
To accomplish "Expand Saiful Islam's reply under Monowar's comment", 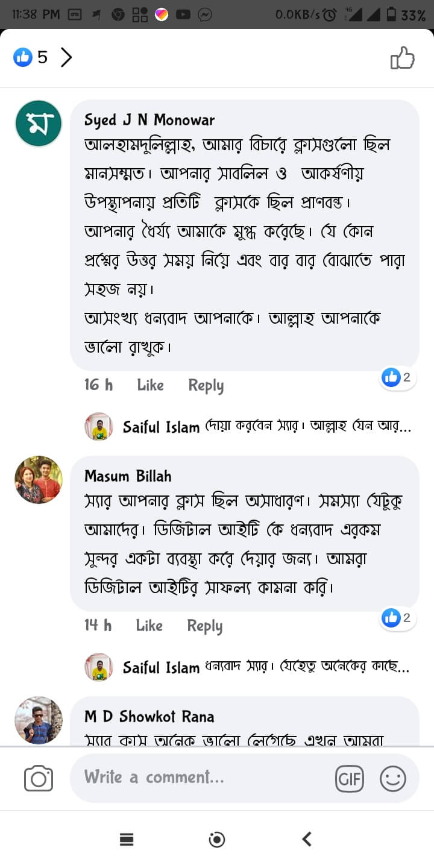I will (266, 427).
